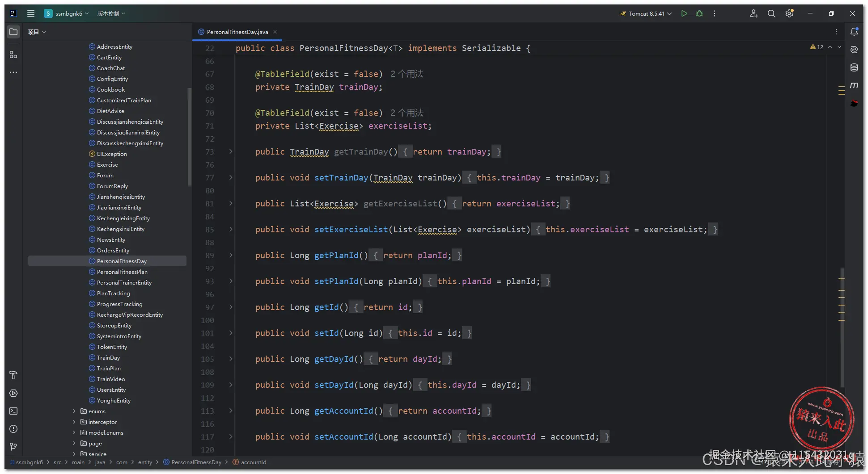Screen dimensions: 868x474
Task: Select PersonalFitnessPlan class in tree
Action: point(122,272)
